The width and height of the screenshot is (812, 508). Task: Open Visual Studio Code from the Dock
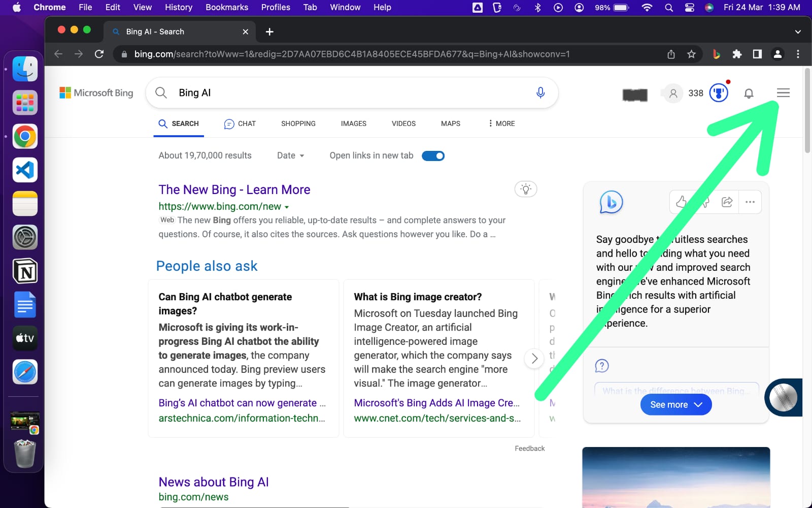point(25,170)
